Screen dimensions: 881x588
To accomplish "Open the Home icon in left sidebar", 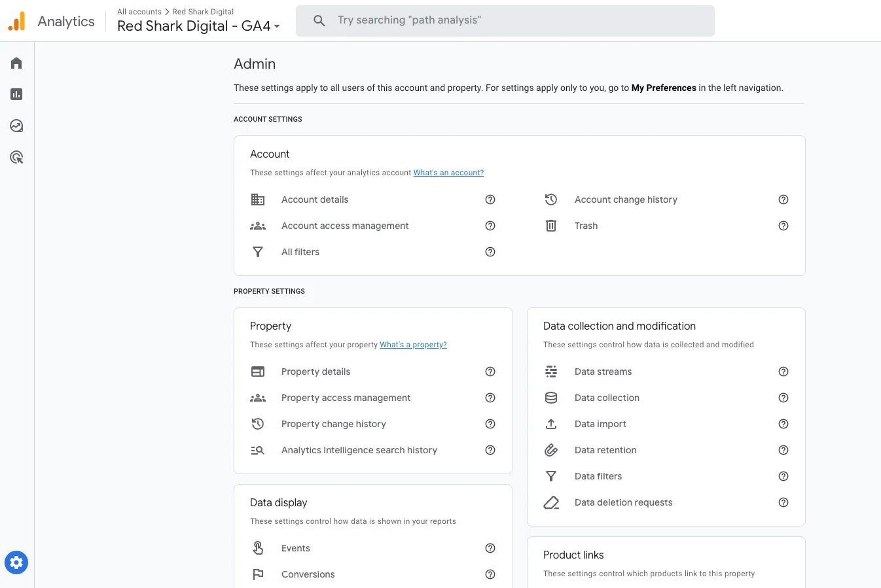I will pyautogui.click(x=16, y=63).
